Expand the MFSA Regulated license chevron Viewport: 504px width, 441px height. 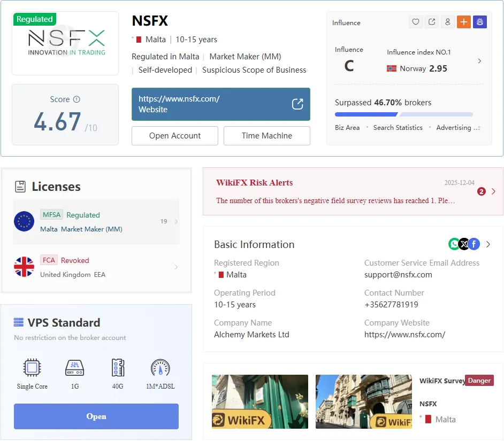pyautogui.click(x=176, y=221)
